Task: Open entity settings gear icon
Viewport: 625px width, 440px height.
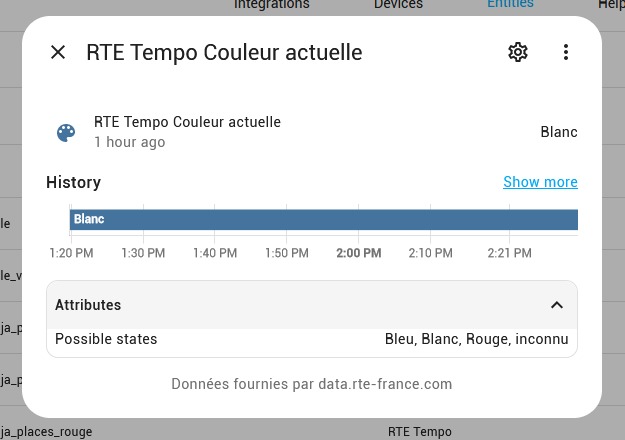Action: [518, 52]
